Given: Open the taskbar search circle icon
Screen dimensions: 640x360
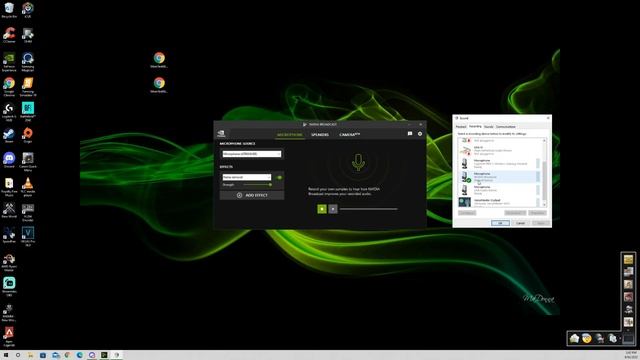Looking at the screenshot, I should click(x=18, y=355).
